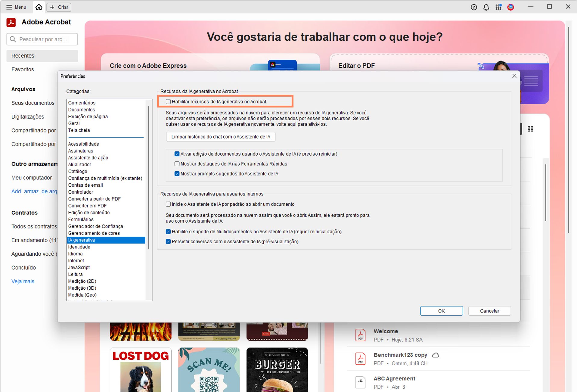Open the ABC Agreement file

coord(439,382)
